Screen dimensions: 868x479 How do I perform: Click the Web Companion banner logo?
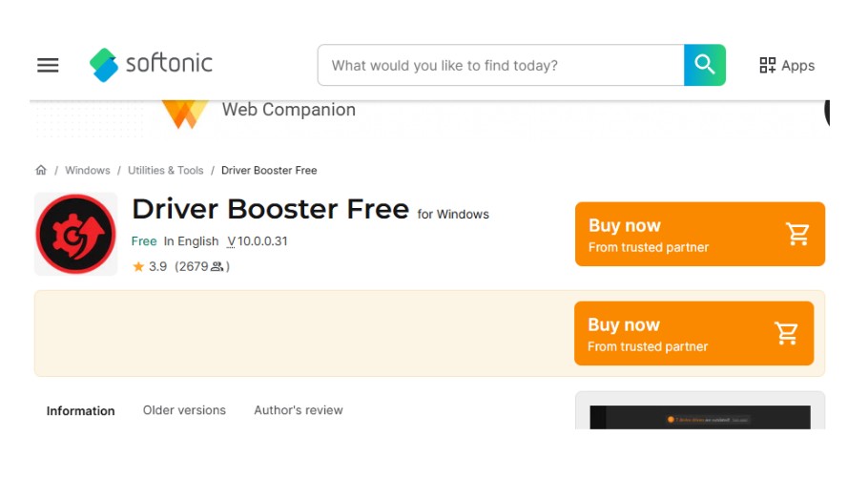pyautogui.click(x=184, y=112)
